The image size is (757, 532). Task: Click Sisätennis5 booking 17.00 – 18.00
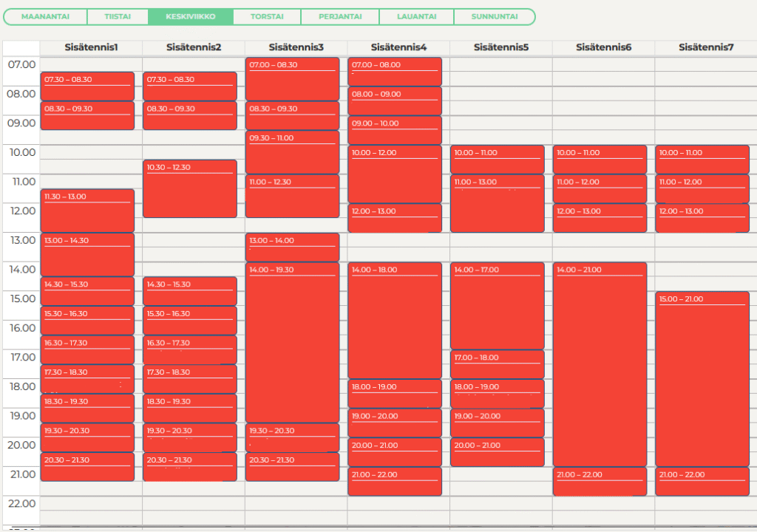[497, 364]
